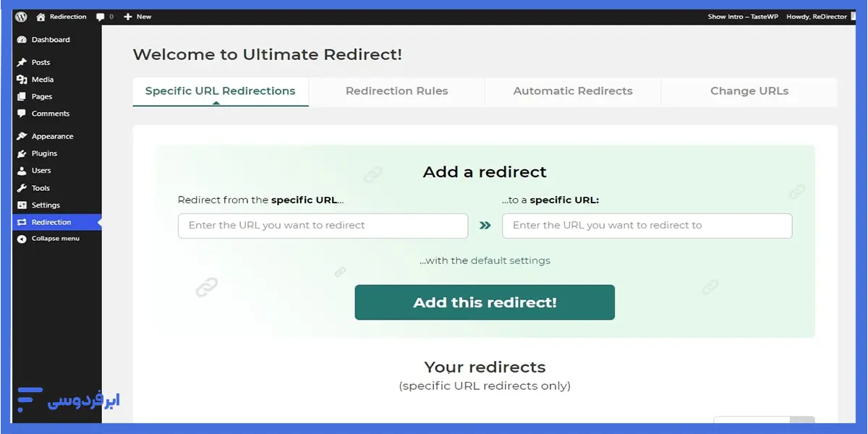
Task: Click the Welcome to Ultimate Redirect! heading
Action: click(267, 54)
